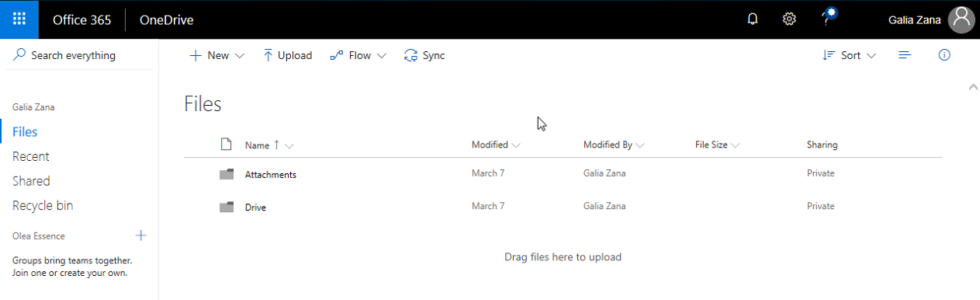Screen dimensions: 980x300
Task: Open the details info pane icon
Action: point(944,55)
